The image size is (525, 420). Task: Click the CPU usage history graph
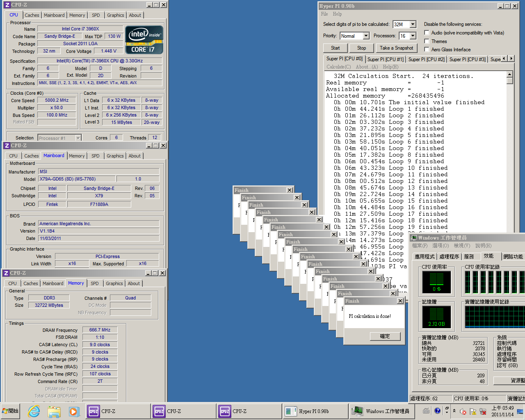click(x=494, y=282)
